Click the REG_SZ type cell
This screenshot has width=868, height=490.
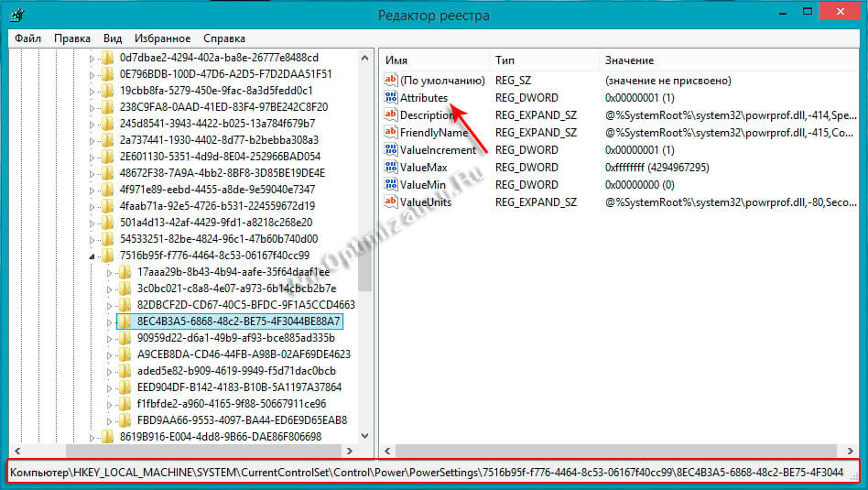pos(513,81)
